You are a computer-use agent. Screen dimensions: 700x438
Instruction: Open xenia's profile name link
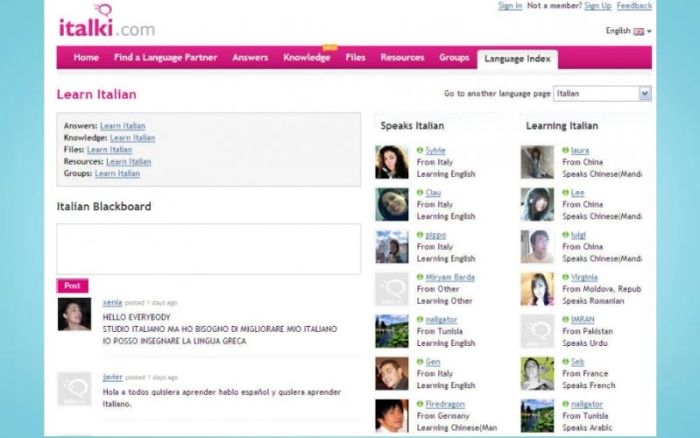(x=112, y=302)
